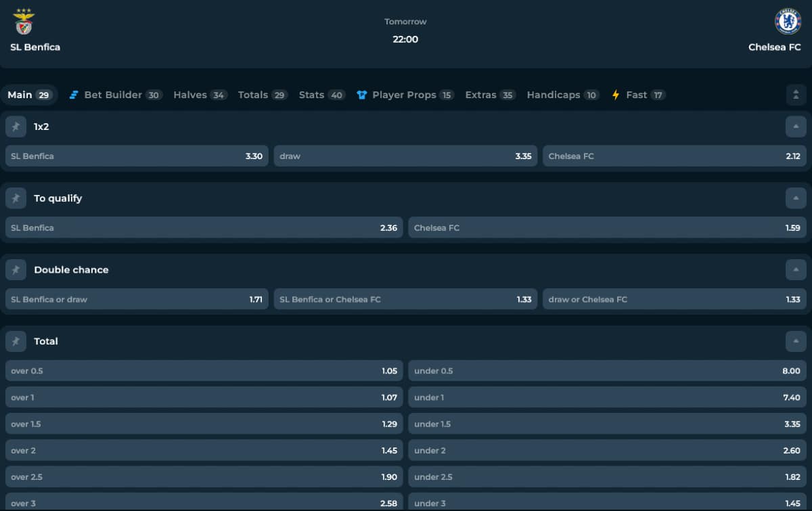Collapse the Double chance section

796,269
